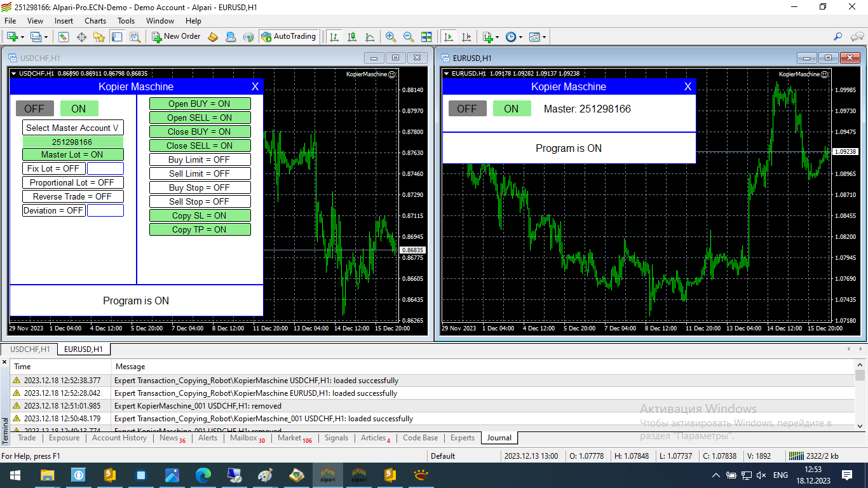Open the Charts menu
The image size is (868, 488).
95,21
